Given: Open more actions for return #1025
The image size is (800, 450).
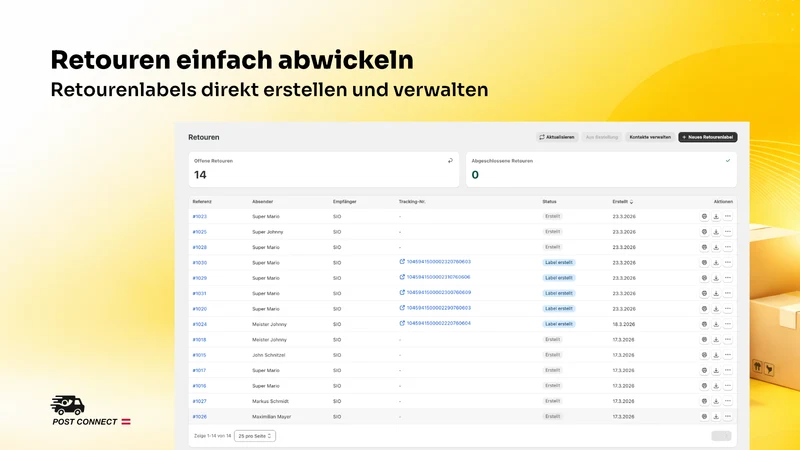Looking at the screenshot, I should point(728,232).
